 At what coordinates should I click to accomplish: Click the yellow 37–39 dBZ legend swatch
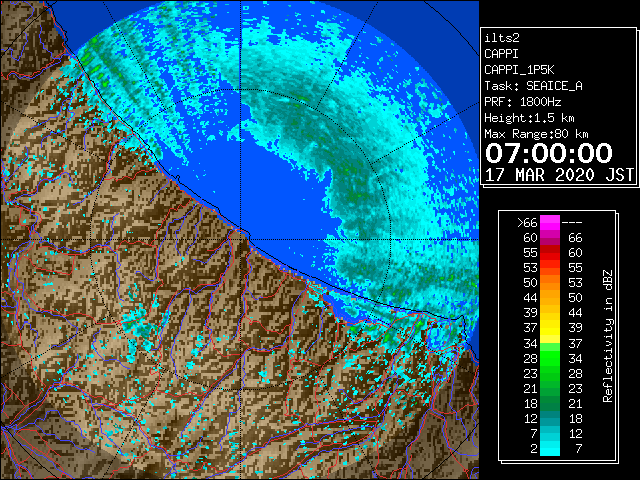(550, 328)
